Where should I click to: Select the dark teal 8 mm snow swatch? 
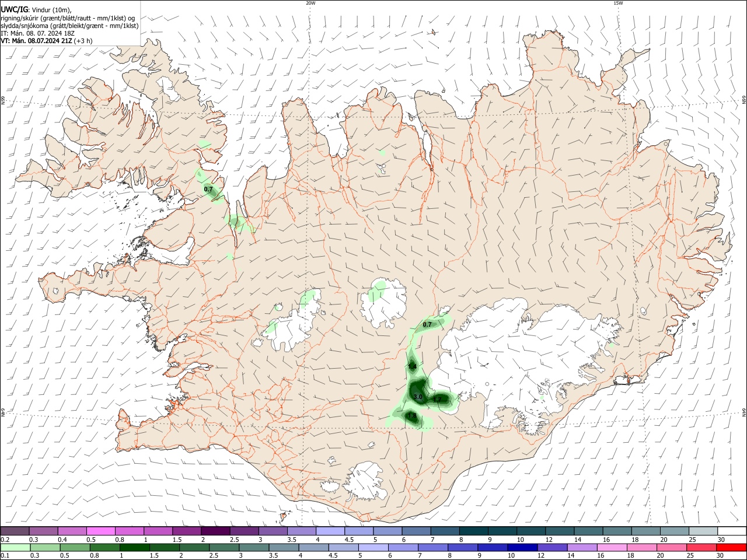(474, 531)
